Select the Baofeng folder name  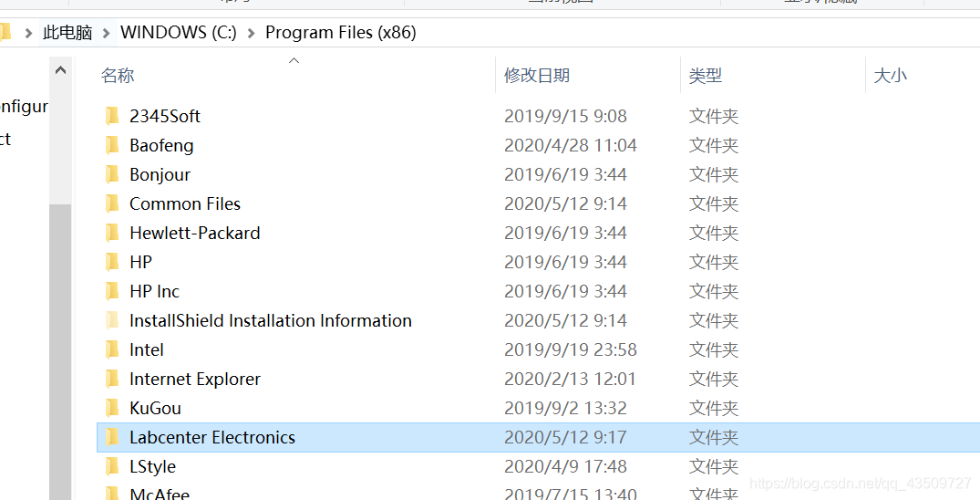(161, 145)
